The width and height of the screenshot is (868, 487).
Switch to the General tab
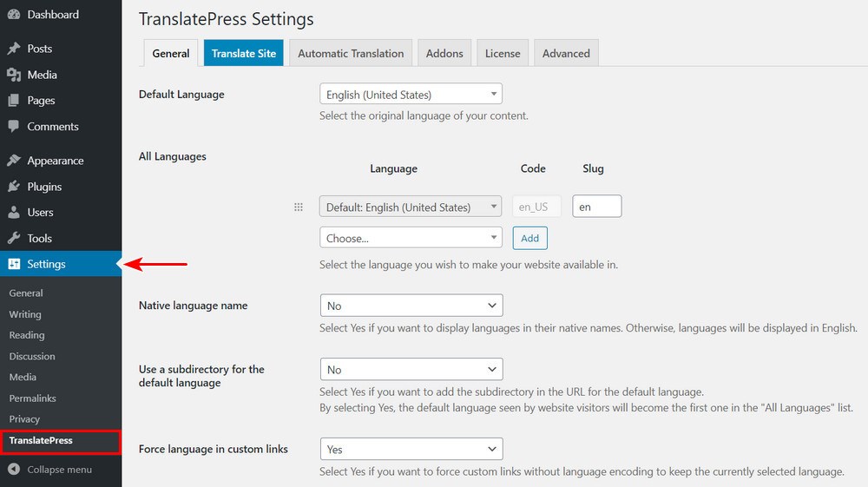point(170,53)
